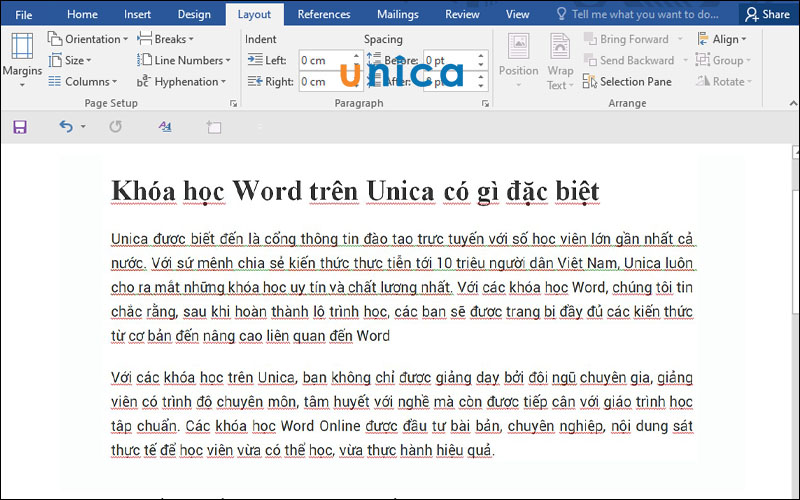
Task: Select the Layout tab
Action: [x=254, y=15]
